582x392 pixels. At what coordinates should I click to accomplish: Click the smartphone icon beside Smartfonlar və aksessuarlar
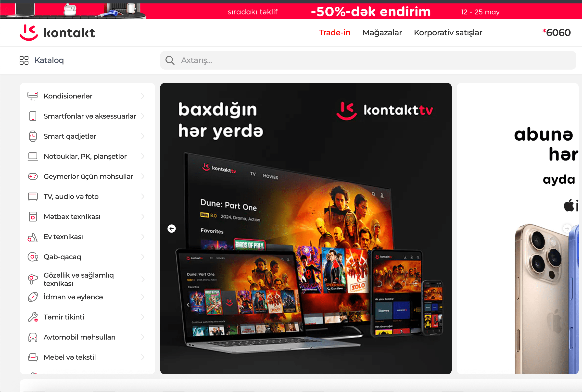[x=33, y=116]
